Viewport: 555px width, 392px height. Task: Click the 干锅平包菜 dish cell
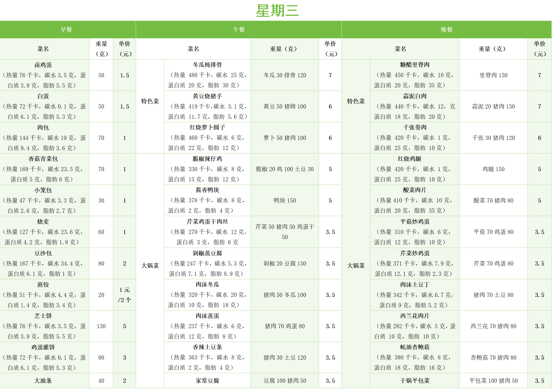[414, 381]
